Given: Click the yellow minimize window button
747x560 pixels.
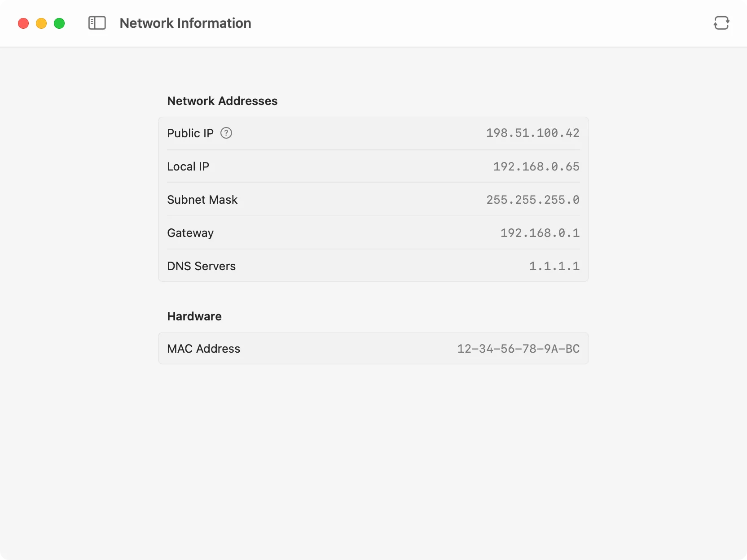Looking at the screenshot, I should click(41, 23).
